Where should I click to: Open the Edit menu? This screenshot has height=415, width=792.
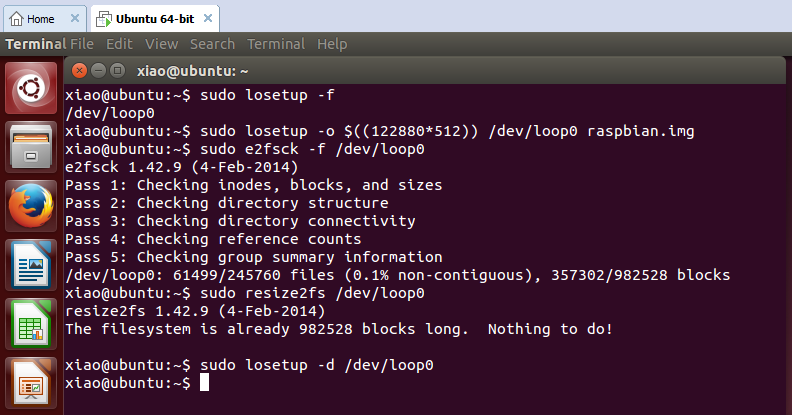(119, 44)
